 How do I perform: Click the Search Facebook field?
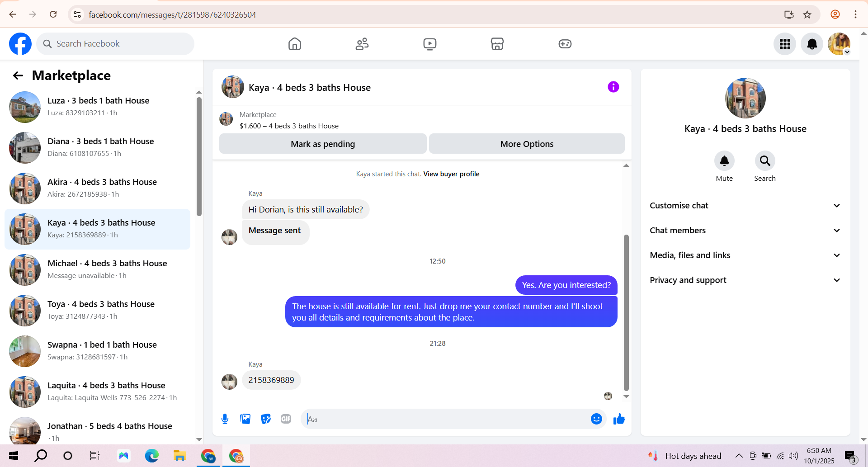point(115,44)
